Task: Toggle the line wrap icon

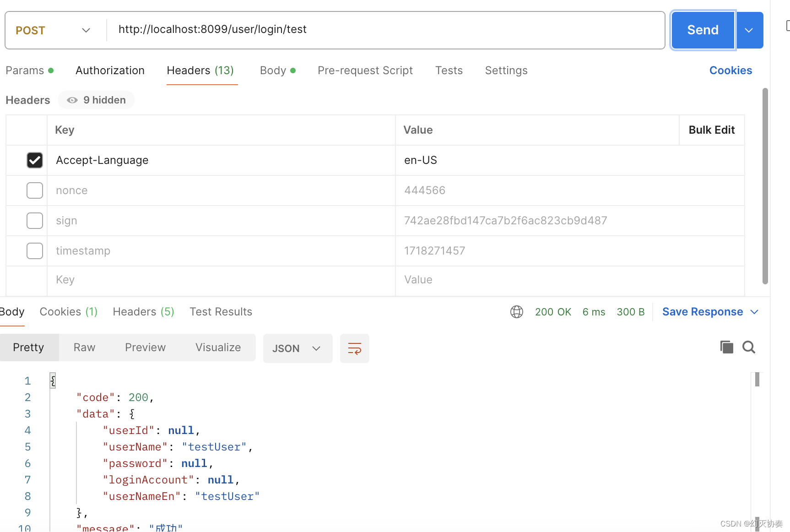Action: coord(355,348)
